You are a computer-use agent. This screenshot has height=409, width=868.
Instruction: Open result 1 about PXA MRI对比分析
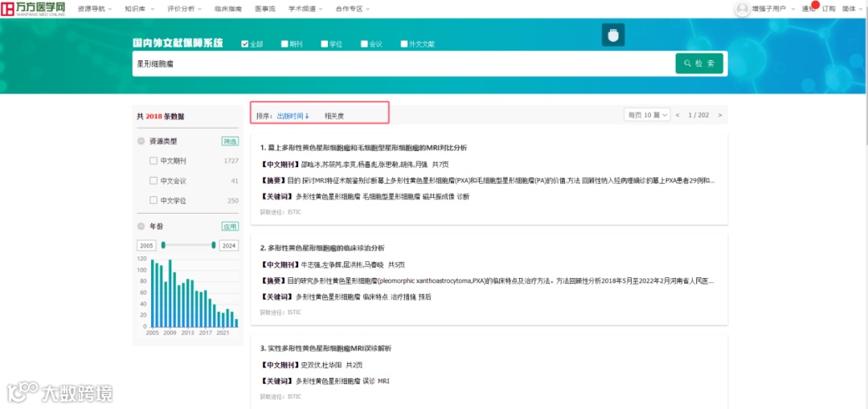[x=364, y=148]
